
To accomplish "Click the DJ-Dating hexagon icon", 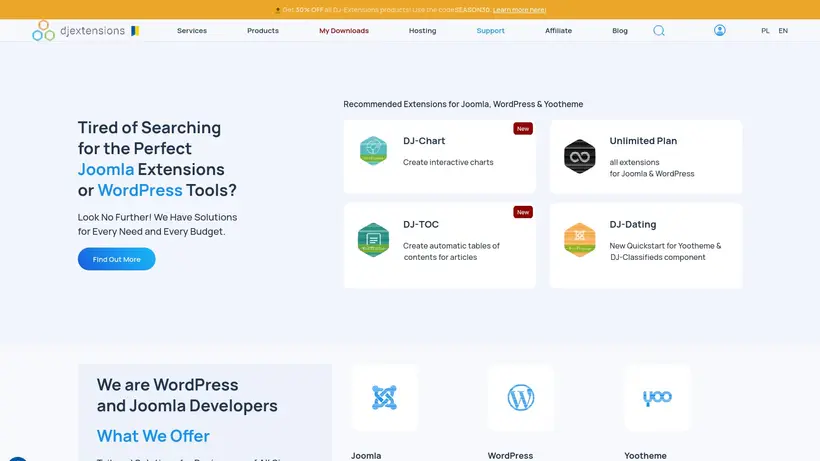I will (x=579, y=240).
